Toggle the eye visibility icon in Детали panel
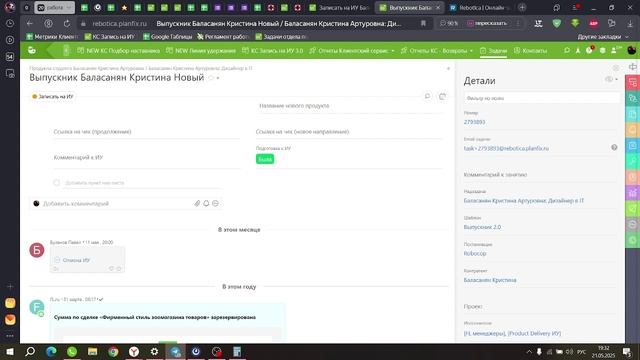 (609, 80)
